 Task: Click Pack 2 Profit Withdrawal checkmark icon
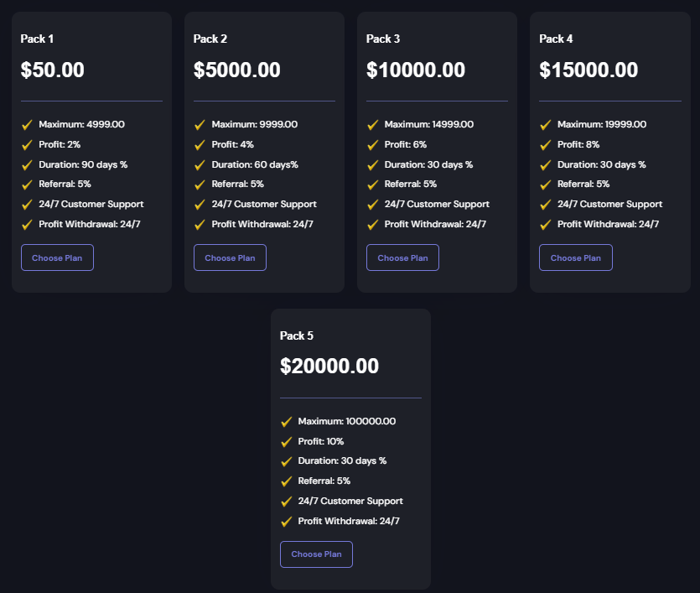(200, 225)
